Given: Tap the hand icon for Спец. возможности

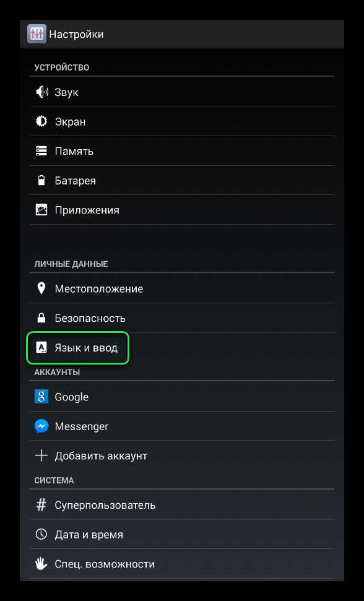Looking at the screenshot, I should tap(41, 564).
